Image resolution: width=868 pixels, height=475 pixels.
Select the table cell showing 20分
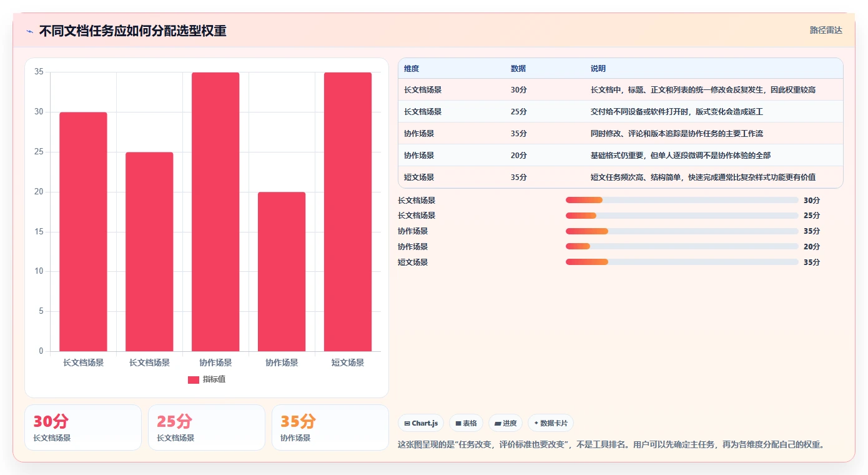[519, 156]
